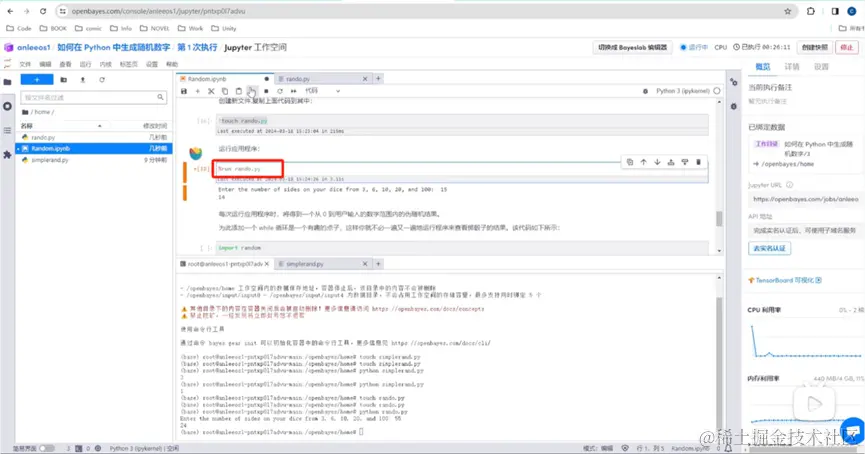Open the 设置 menu
The width and height of the screenshot is (865, 454).
[152, 65]
